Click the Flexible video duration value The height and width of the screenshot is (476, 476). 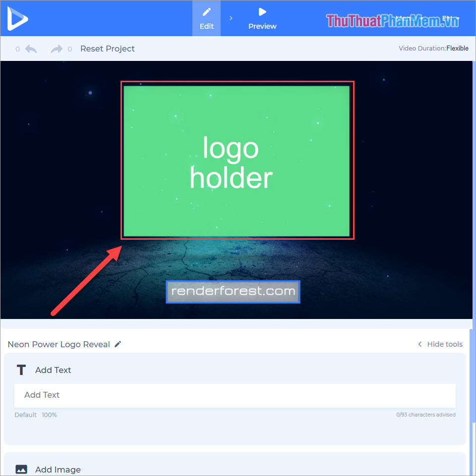457,49
